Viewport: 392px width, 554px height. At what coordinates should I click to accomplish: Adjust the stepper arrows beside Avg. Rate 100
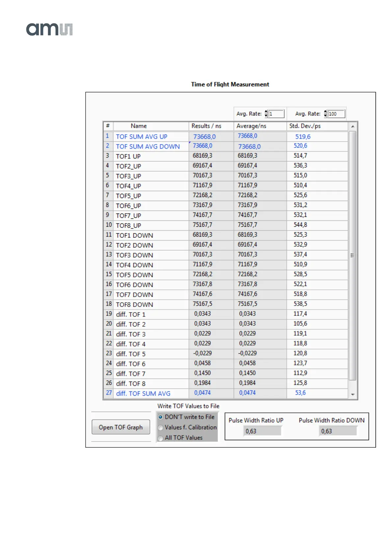point(326,114)
